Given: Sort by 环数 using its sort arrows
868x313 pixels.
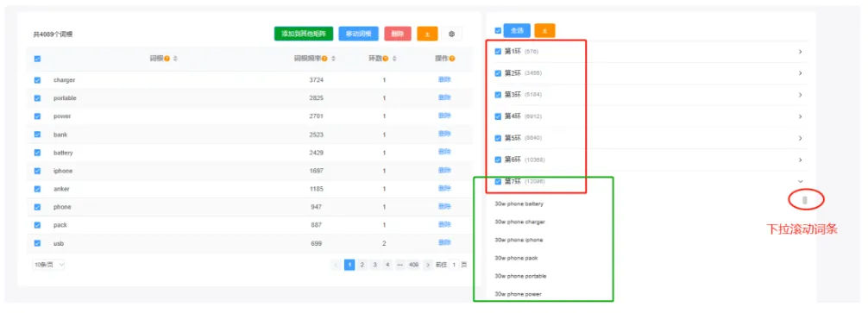Looking at the screenshot, I should pyautogui.click(x=394, y=58).
